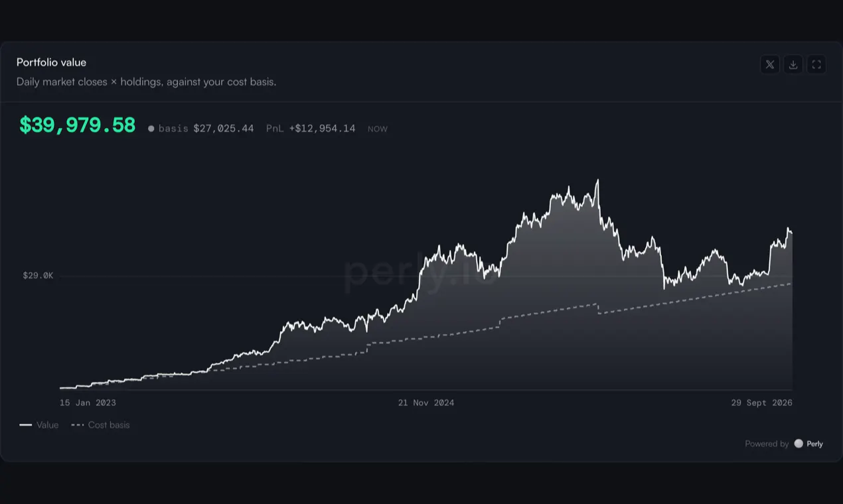Open the chart in fullscreen
Viewport: 843px width, 504px height.
[817, 64]
